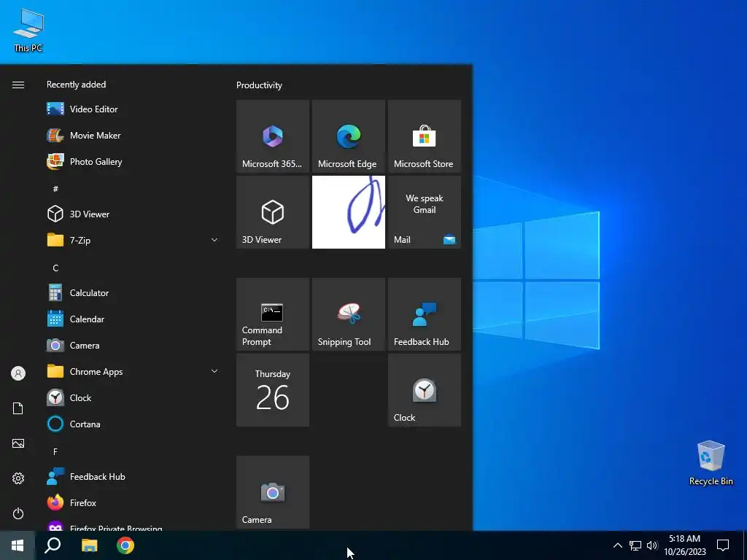Viewport: 747px width, 560px height.
Task: Click the # letter header in app list
Action: (55, 189)
